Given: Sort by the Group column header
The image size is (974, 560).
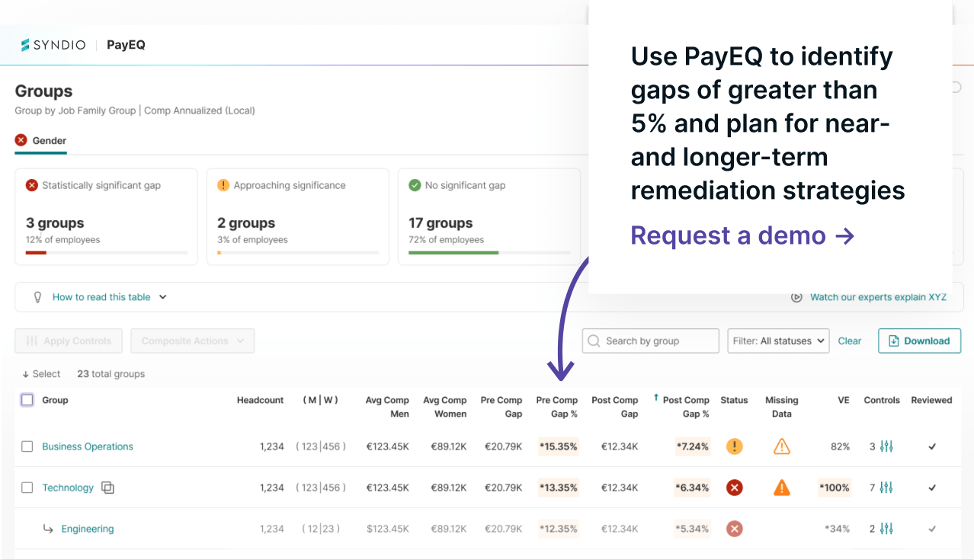Looking at the screenshot, I should (55, 400).
